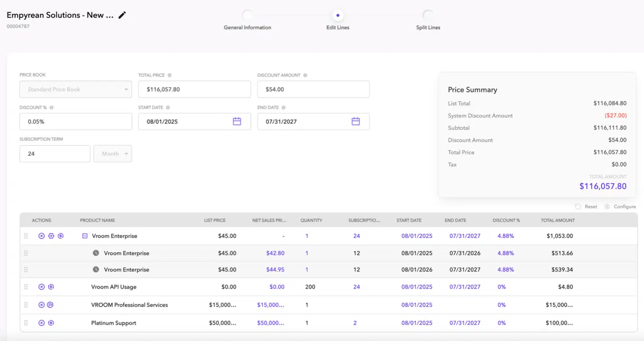
Task: Click the Platinum Support product name
Action: pos(114,323)
